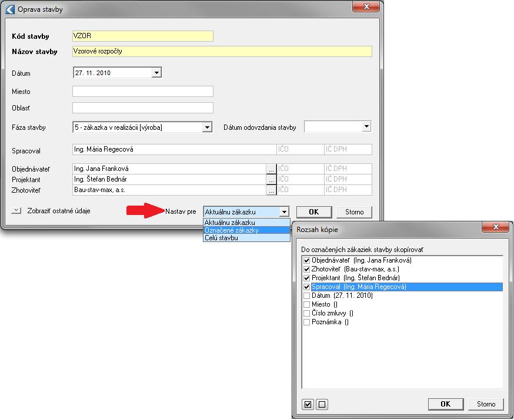Uncheck Objednávateľ (Ing. Jana Franková) checkbox
The height and width of the screenshot is (420, 514).
coord(307,261)
